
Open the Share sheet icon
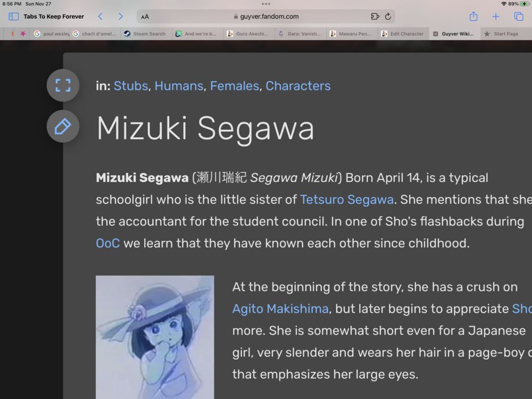point(473,16)
